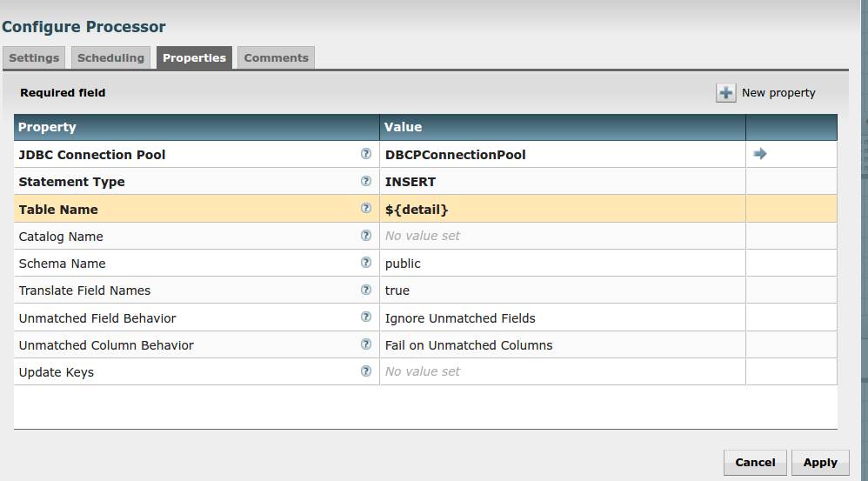Go to DBCPConnectionPool service via arrow
This screenshot has height=481, width=868.
pyautogui.click(x=760, y=154)
